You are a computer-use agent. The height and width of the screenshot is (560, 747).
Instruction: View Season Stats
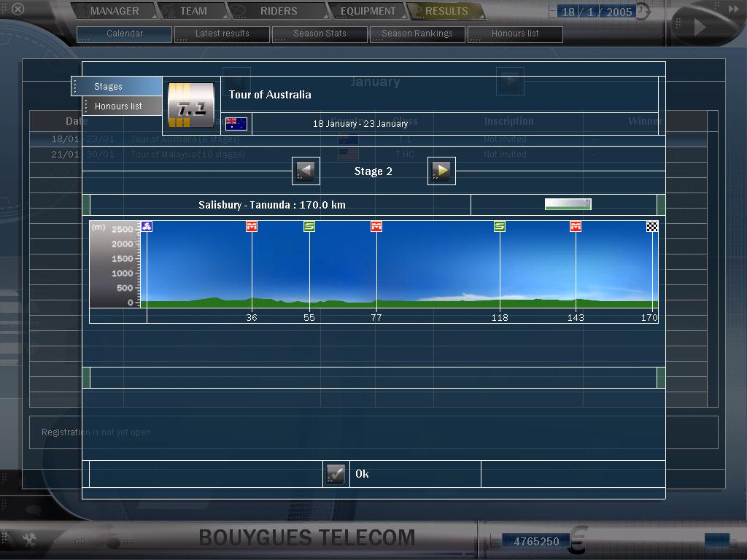(x=320, y=34)
